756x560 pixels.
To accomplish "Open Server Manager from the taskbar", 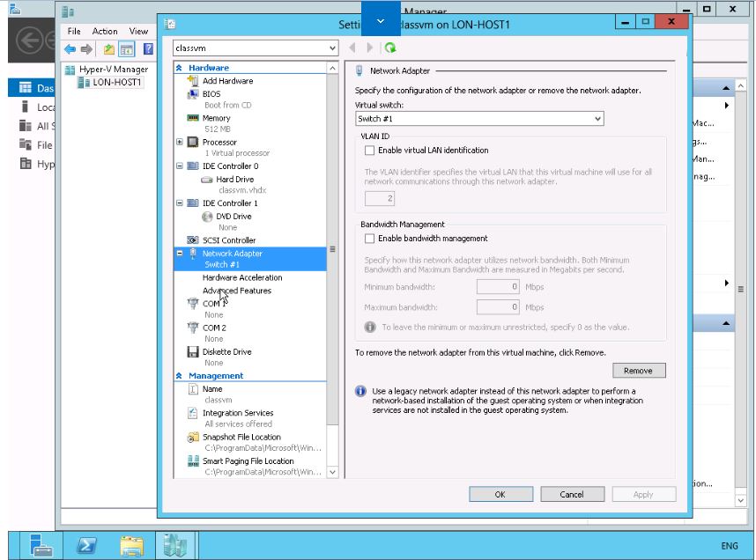I will [x=41, y=546].
